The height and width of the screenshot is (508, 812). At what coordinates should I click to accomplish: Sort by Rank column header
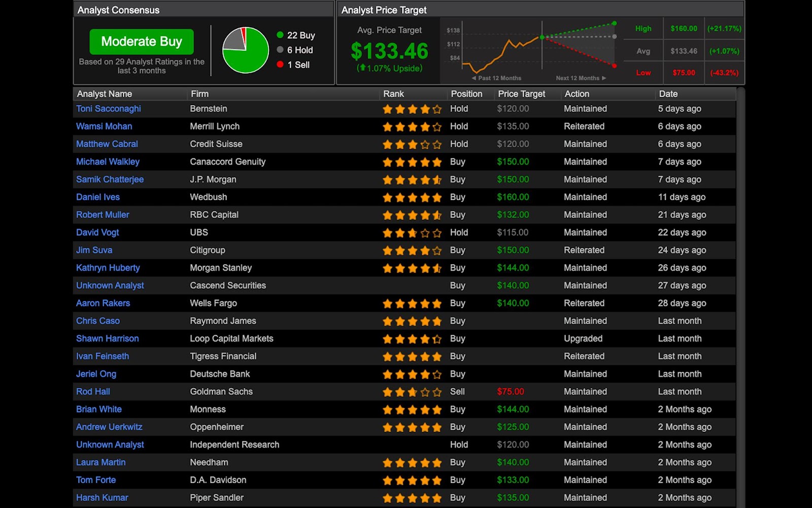click(x=393, y=94)
